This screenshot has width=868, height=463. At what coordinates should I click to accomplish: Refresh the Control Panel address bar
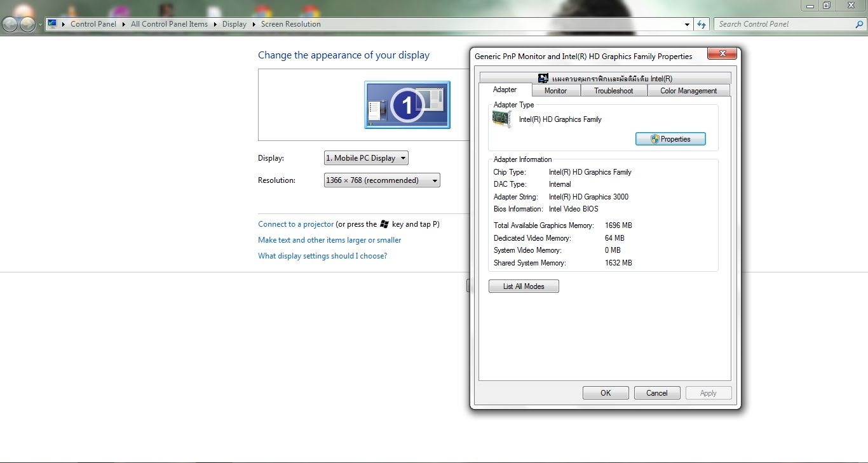click(702, 24)
